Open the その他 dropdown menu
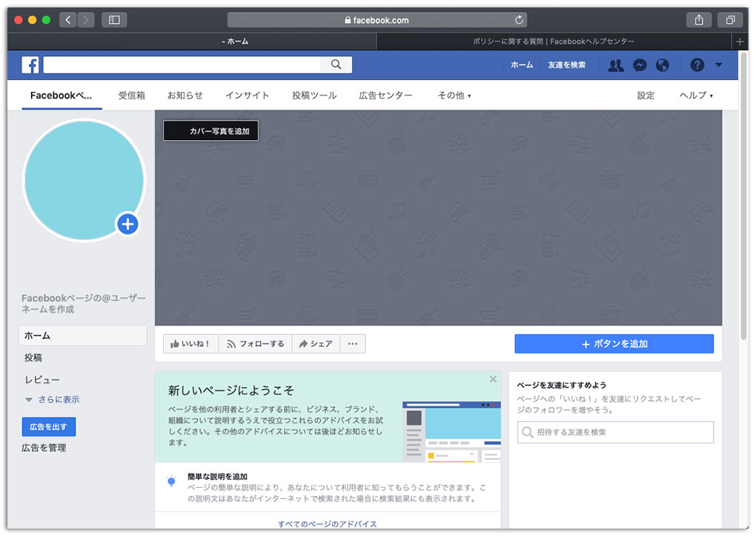Image resolution: width=756 pixels, height=536 pixels. click(454, 95)
